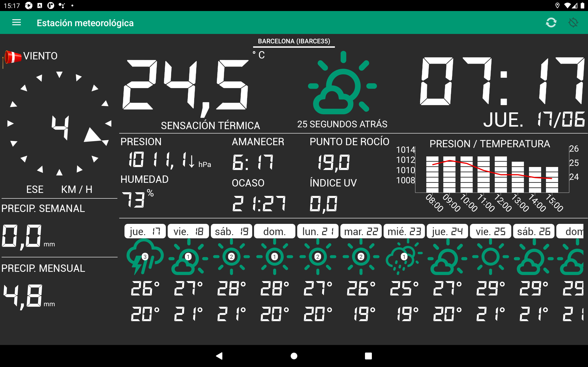Tap the wind compass speed dial

[x=59, y=124]
